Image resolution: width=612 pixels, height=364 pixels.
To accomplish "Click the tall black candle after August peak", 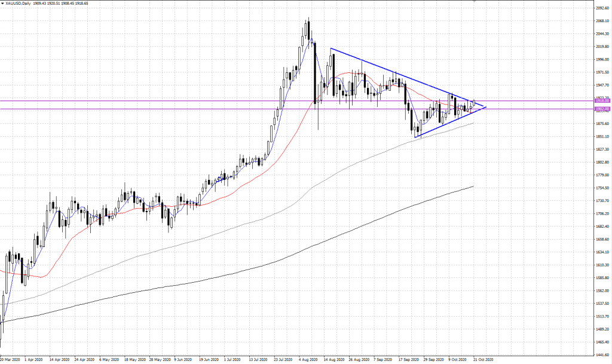I will [315, 72].
